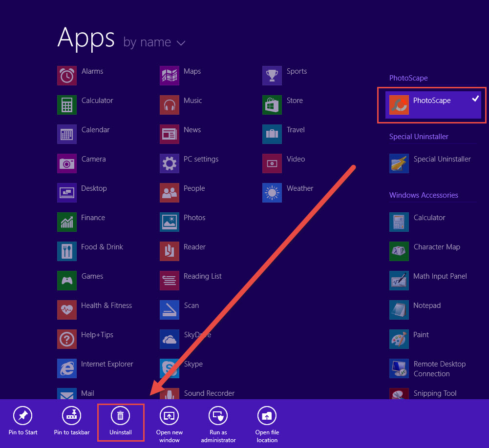Launch the Sports trophy icon
The image size is (489, 448).
tap(272, 75)
